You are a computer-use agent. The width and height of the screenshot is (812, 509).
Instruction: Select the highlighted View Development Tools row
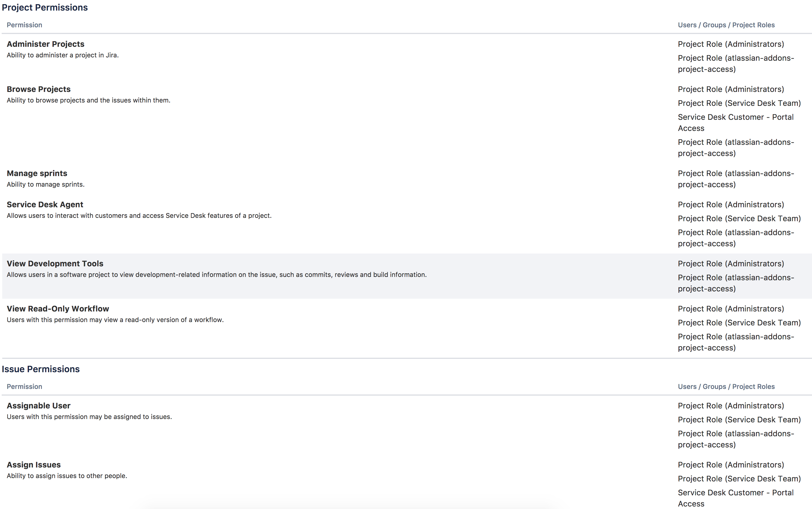tap(407, 276)
